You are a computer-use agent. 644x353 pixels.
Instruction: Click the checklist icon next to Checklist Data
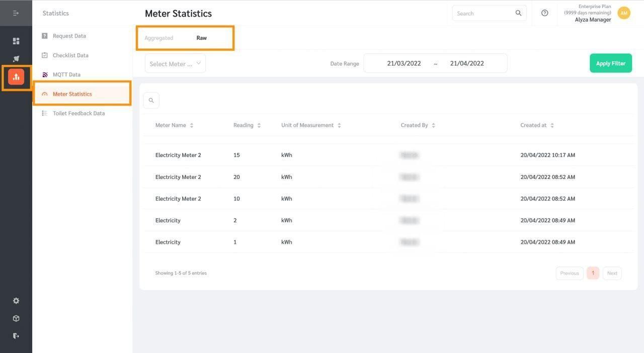coord(45,55)
